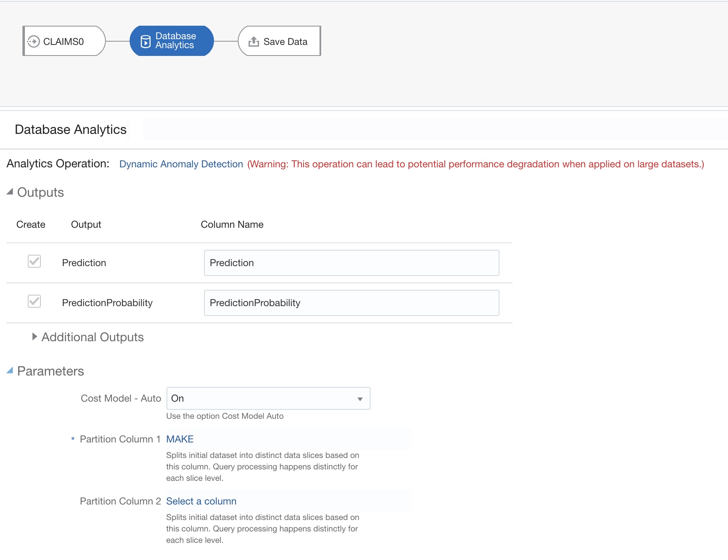728x560 pixels.
Task: Click the Column Name table header
Action: click(232, 224)
